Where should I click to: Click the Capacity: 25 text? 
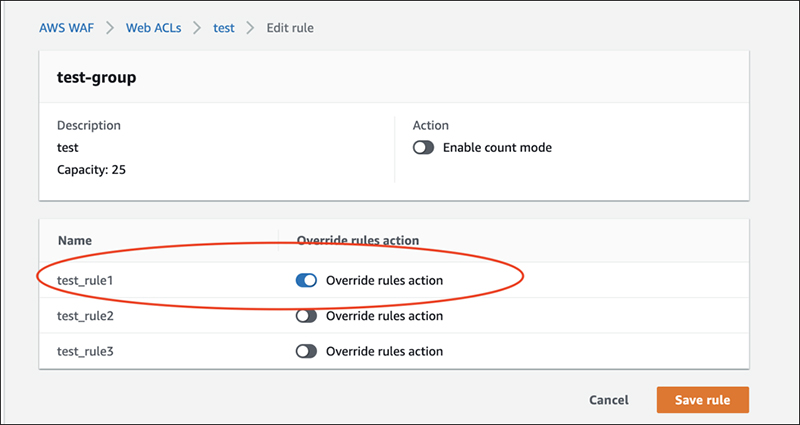(x=92, y=169)
